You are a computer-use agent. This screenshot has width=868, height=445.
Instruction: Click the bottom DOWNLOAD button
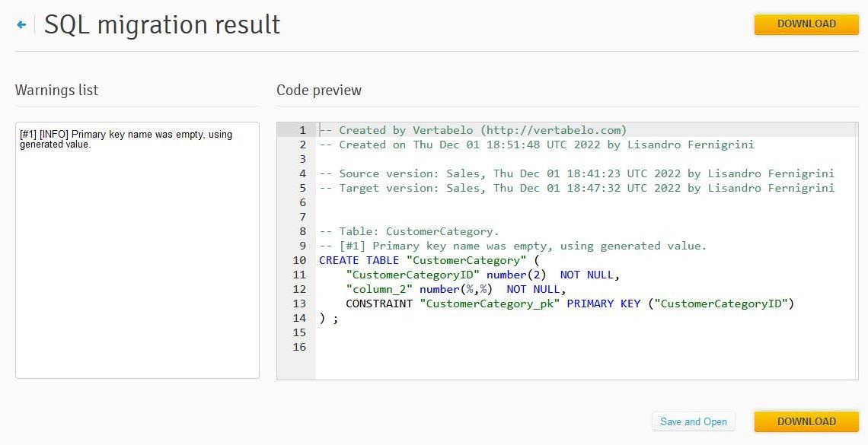pyautogui.click(x=806, y=421)
